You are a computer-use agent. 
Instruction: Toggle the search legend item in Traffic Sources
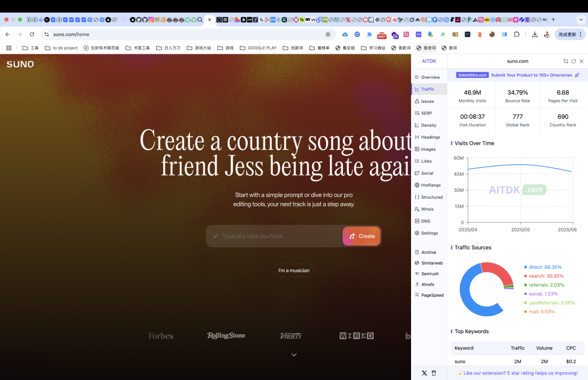544,276
